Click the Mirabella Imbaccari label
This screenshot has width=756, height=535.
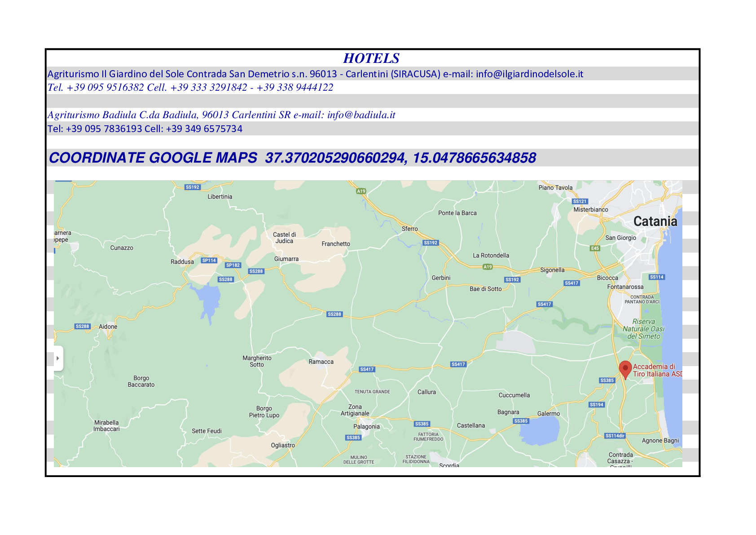point(106,426)
